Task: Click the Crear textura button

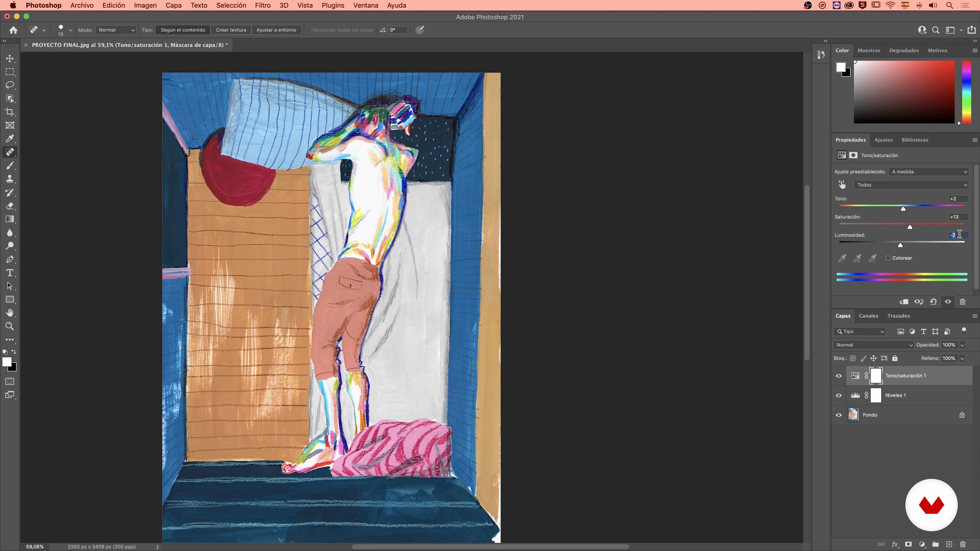Action: pyautogui.click(x=231, y=30)
